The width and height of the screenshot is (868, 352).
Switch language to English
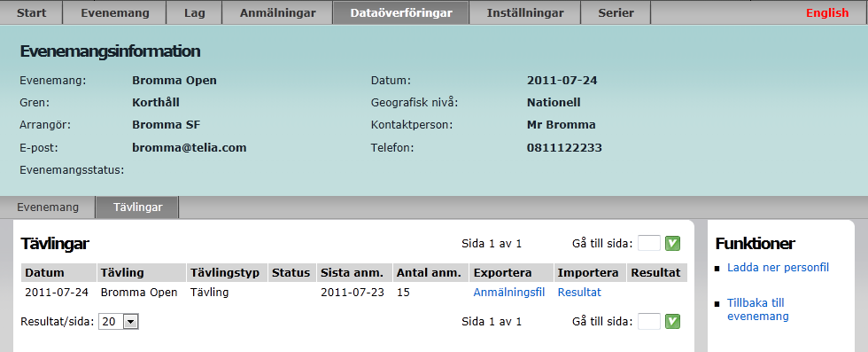[827, 12]
